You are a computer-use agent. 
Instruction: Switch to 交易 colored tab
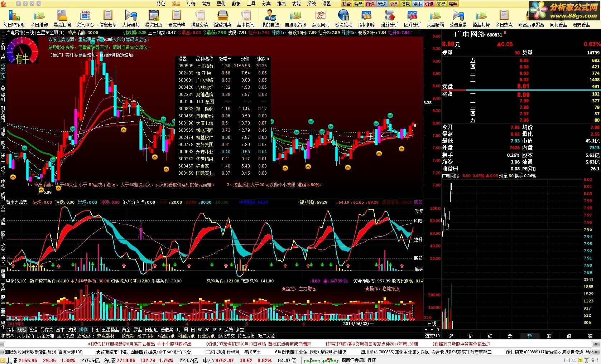441,4
